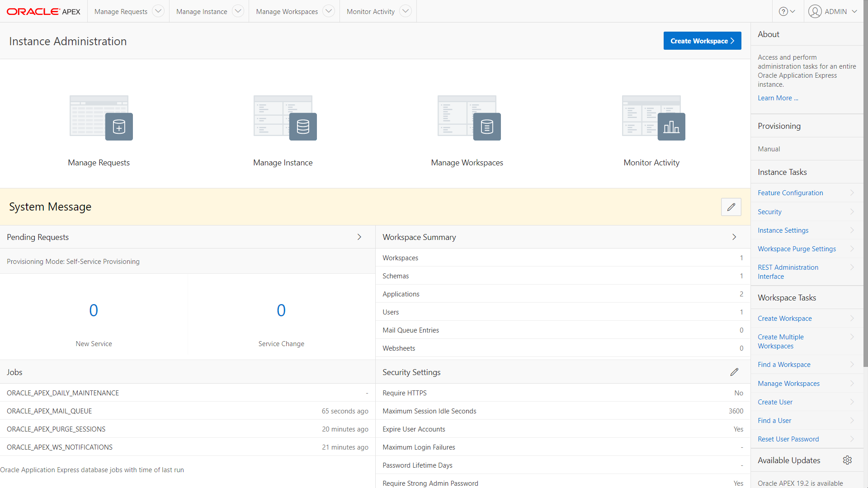Open the Find a User link
868x488 pixels.
click(807, 420)
